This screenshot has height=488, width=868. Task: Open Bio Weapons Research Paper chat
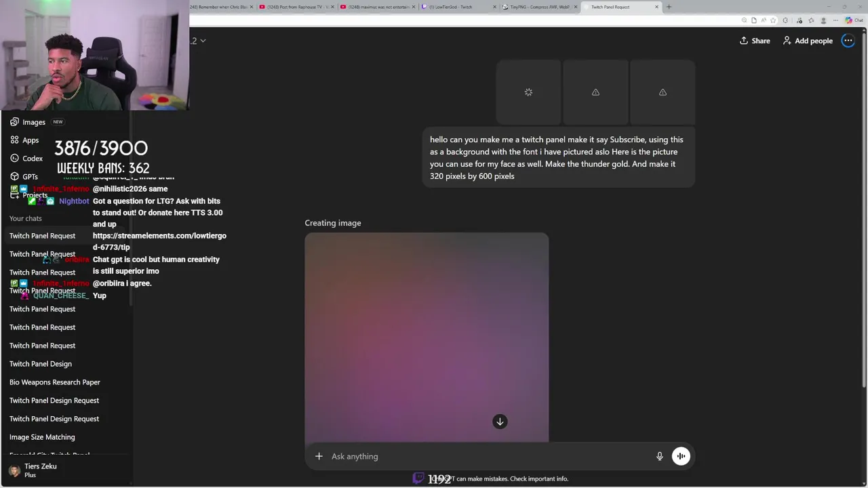[x=55, y=382]
